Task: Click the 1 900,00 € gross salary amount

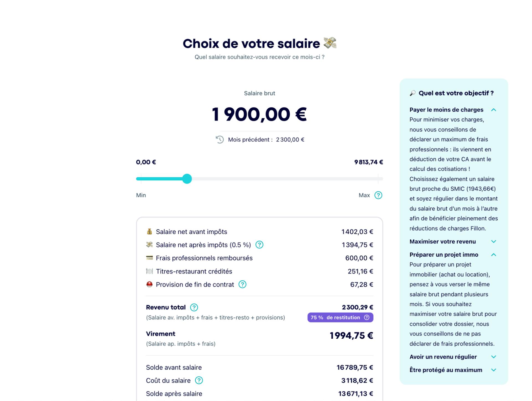Action: coord(259,114)
